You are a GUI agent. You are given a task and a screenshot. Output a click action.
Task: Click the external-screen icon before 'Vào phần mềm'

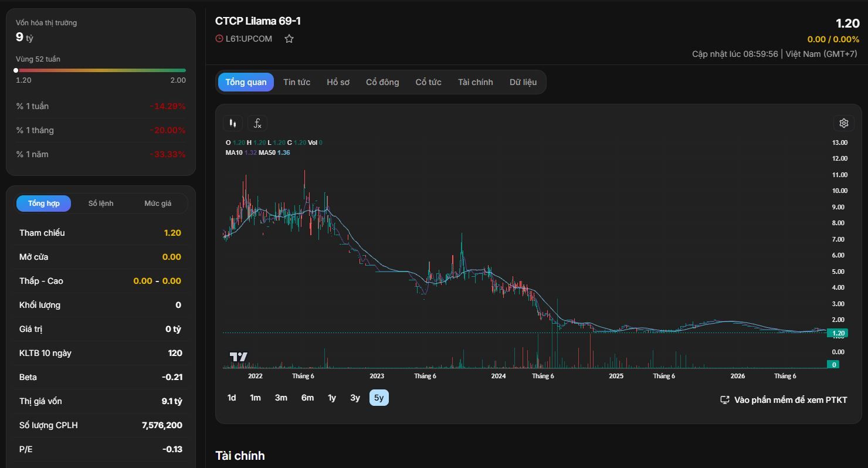pos(725,400)
